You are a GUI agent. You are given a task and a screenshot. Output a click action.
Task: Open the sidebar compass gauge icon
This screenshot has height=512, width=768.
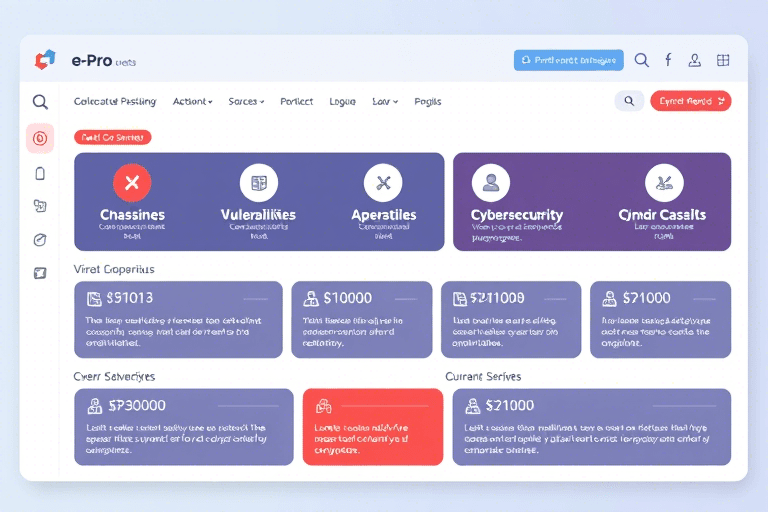tap(40, 239)
